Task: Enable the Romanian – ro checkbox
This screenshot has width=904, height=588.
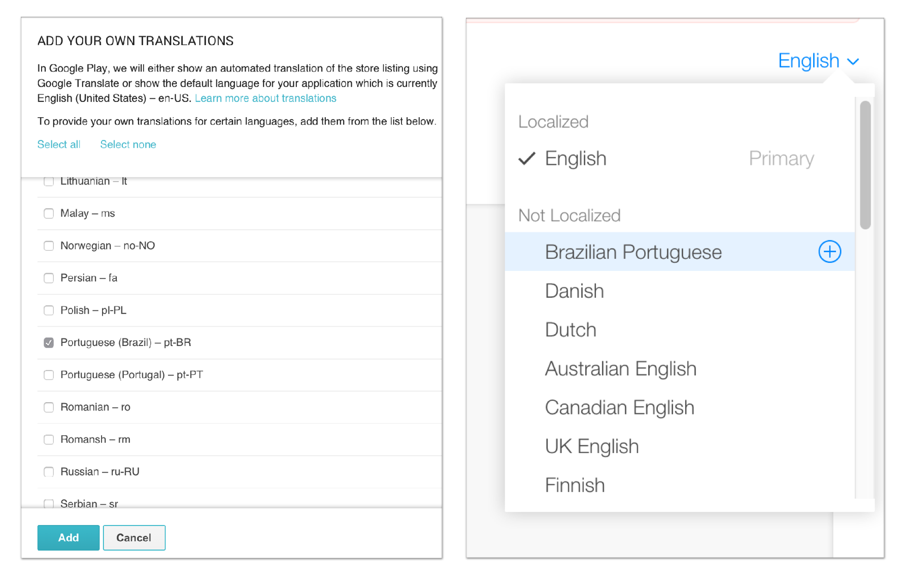Action: (49, 407)
